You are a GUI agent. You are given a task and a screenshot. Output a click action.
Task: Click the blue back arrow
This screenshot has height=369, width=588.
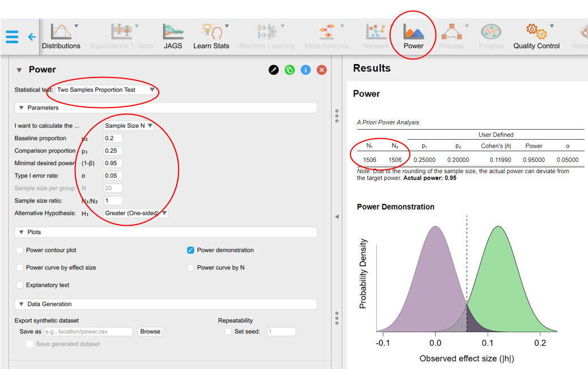[x=32, y=37]
